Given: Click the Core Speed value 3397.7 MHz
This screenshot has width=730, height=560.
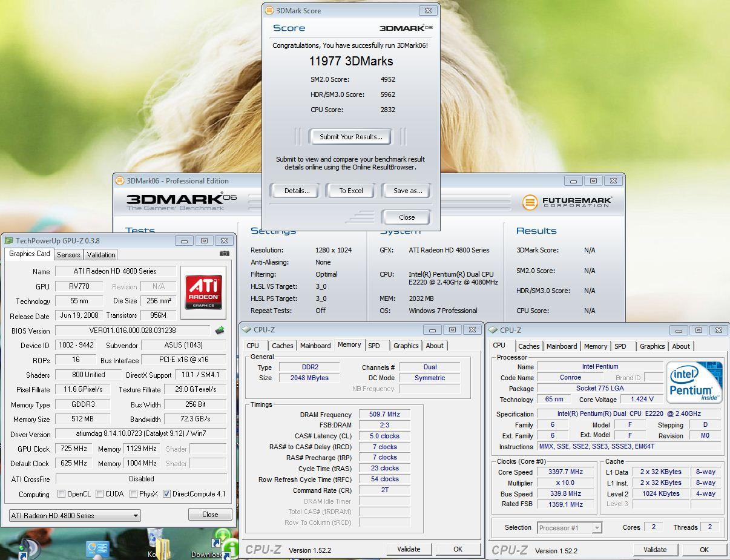Looking at the screenshot, I should point(565,472).
